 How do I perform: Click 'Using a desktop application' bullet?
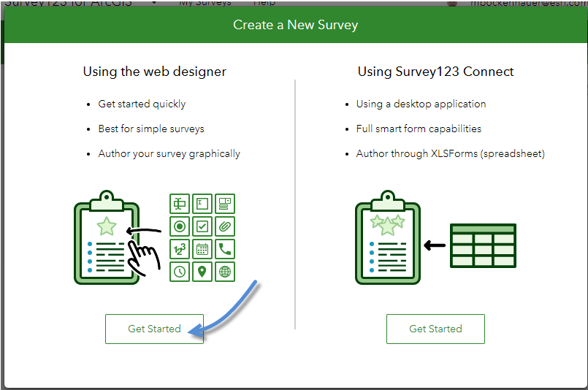(x=421, y=104)
